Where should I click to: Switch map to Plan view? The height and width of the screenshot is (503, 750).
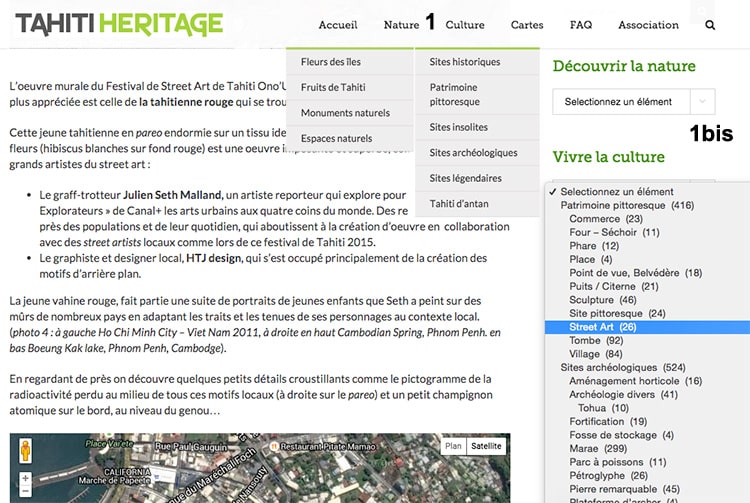453,446
